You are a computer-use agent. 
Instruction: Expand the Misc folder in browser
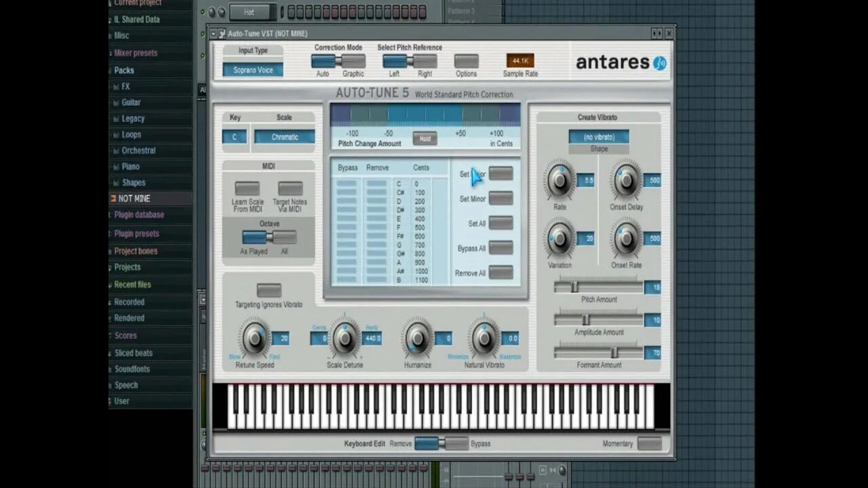[x=121, y=36]
